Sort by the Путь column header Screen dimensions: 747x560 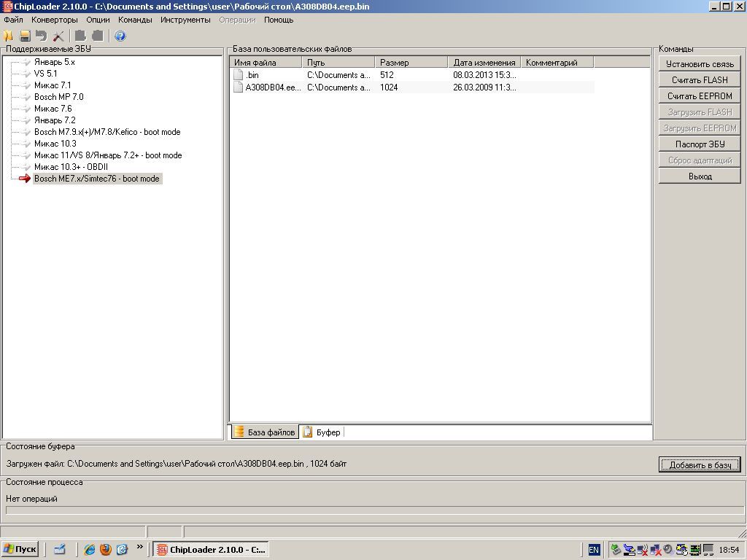click(338, 63)
